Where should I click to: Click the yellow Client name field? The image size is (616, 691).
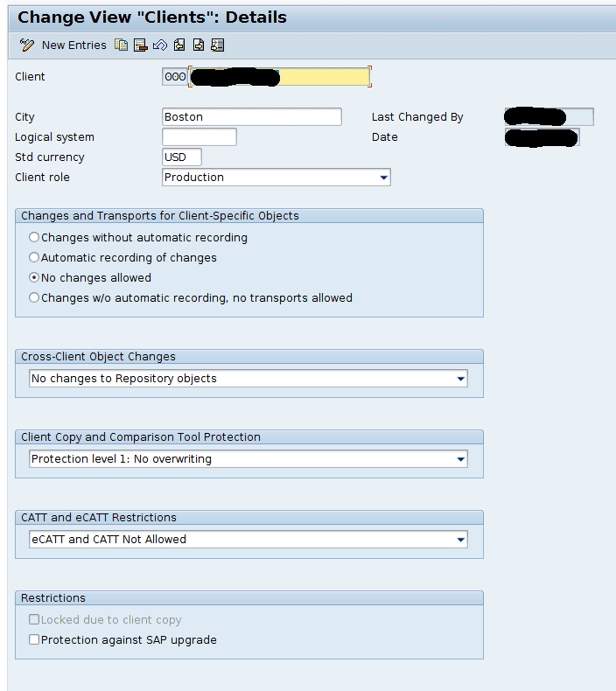[279, 77]
